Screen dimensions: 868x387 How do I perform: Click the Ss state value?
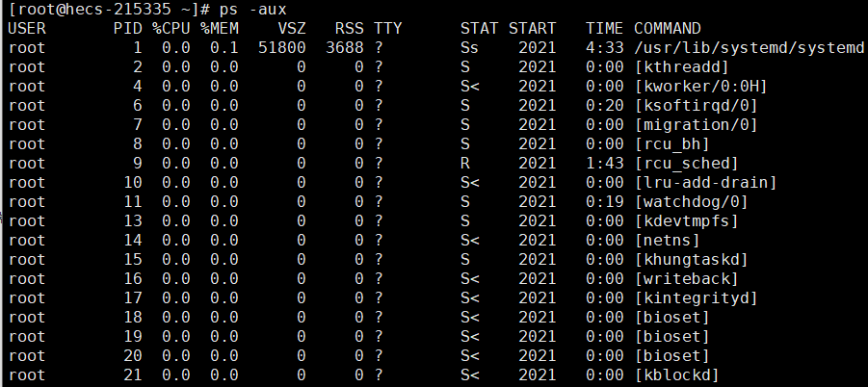click(469, 48)
